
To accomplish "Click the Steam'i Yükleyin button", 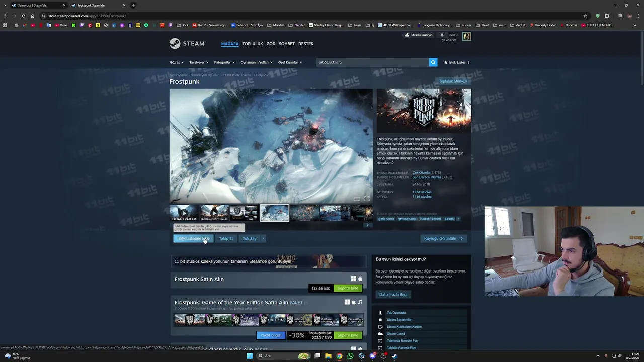I will click(419, 35).
